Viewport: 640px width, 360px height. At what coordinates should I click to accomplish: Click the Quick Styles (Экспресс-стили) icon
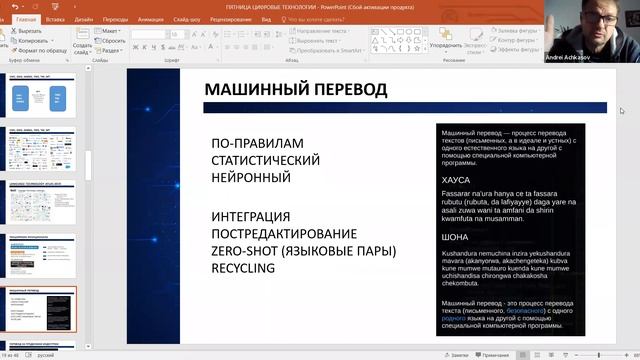pos(475,34)
